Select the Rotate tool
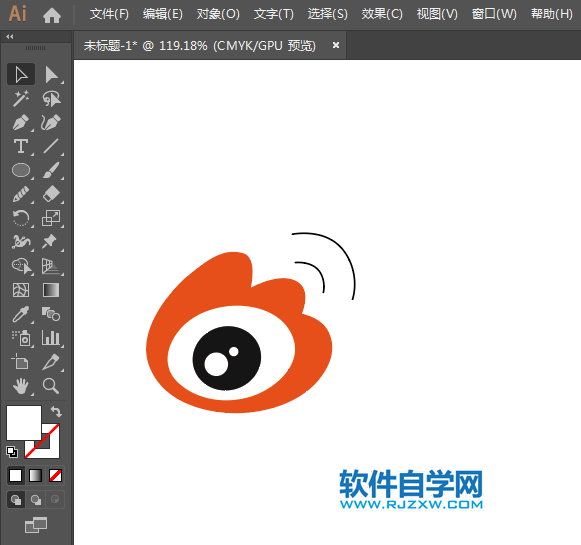Image resolution: width=581 pixels, height=545 pixels. click(x=21, y=218)
